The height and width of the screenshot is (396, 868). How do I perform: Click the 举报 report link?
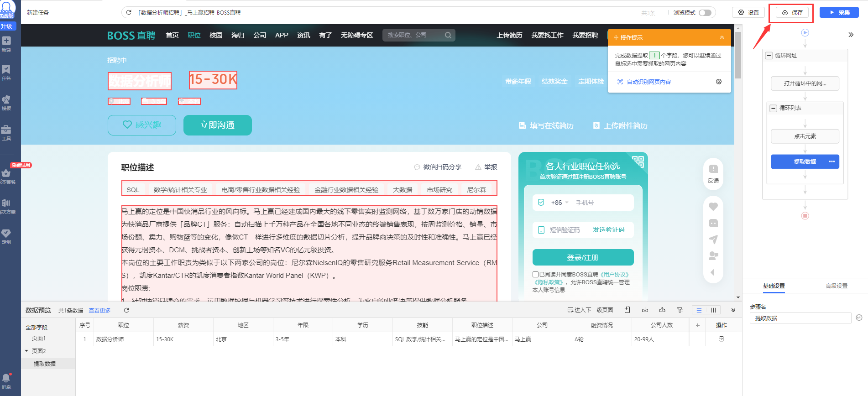pos(486,167)
